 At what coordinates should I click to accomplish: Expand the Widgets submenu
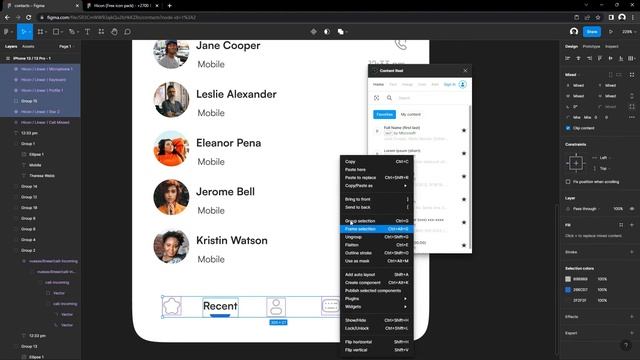(376, 307)
